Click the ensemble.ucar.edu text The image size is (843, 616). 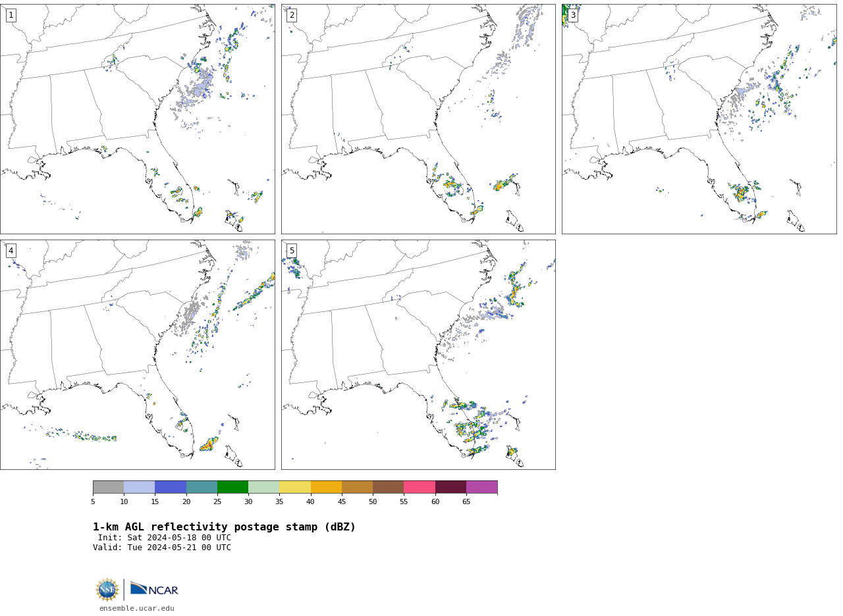pos(137,608)
